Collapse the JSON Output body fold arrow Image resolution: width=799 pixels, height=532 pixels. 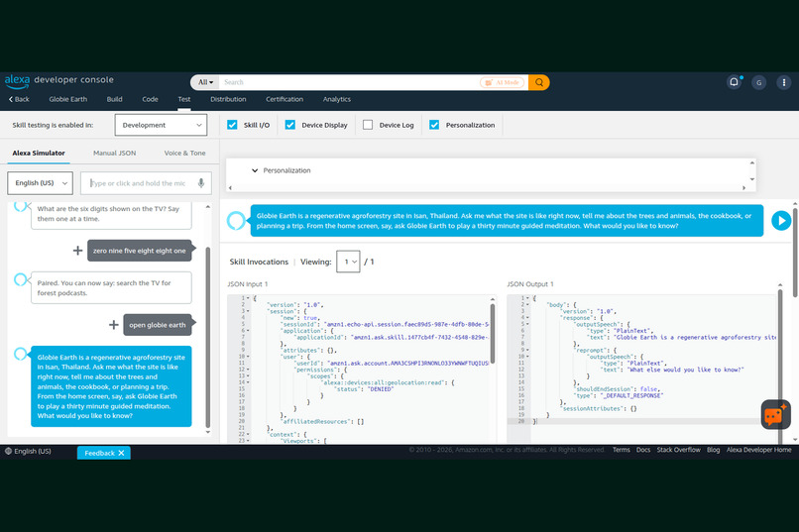pos(528,304)
